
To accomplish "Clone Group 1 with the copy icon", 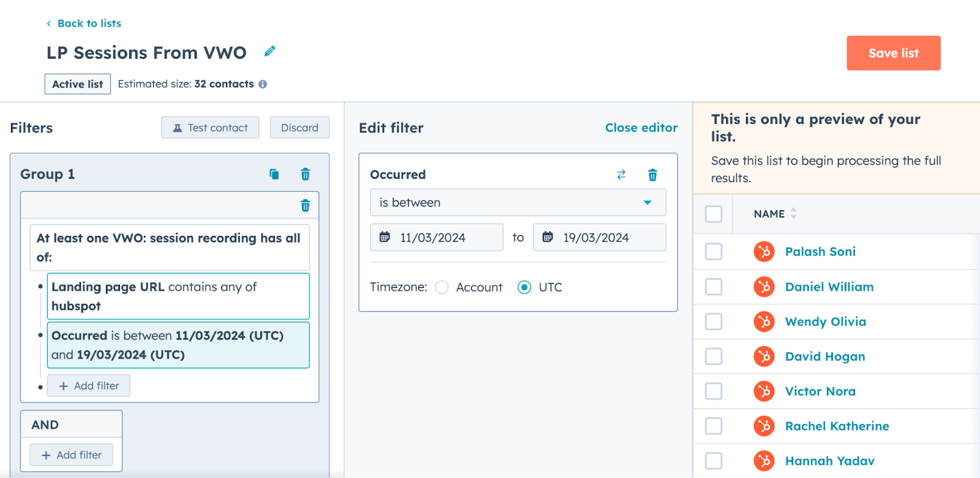I will 274,175.
